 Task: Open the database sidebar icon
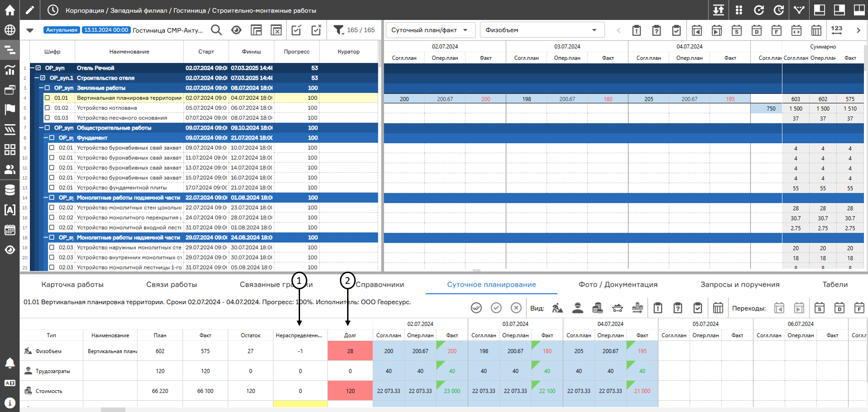click(10, 190)
